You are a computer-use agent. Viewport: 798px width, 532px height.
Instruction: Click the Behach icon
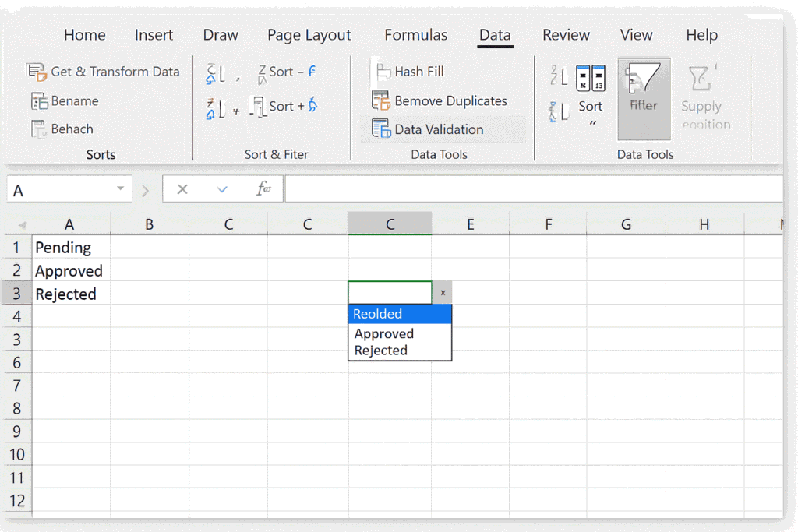click(x=63, y=129)
